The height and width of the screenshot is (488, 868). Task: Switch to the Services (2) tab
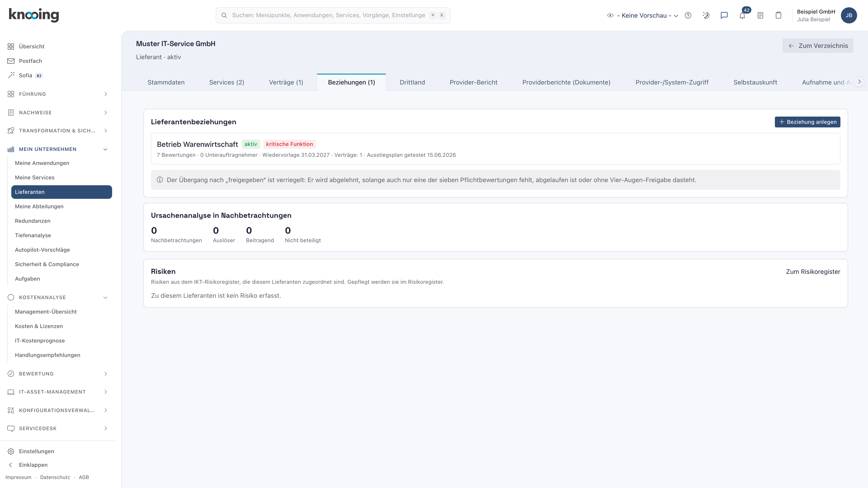pos(226,82)
